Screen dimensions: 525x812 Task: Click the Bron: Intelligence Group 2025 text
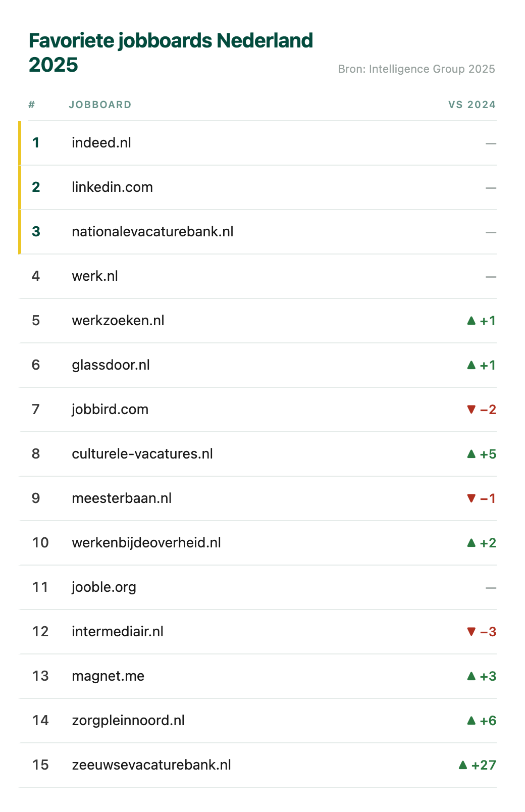[416, 69]
